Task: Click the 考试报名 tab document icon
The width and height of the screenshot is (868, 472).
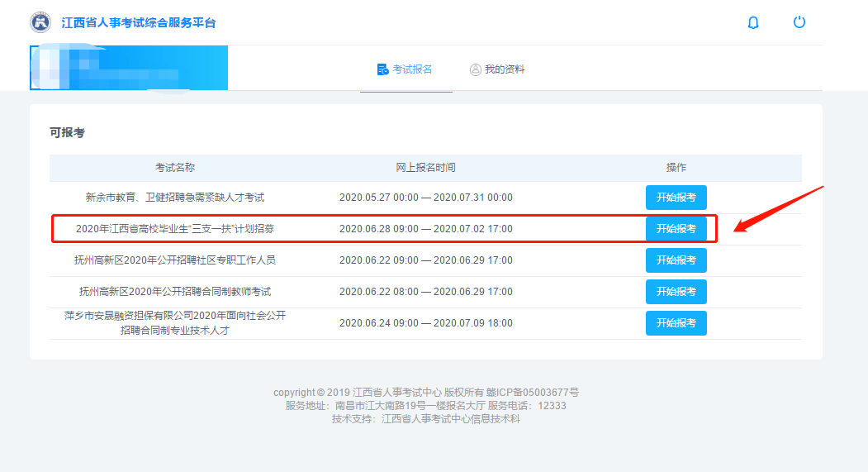Action: coord(382,69)
